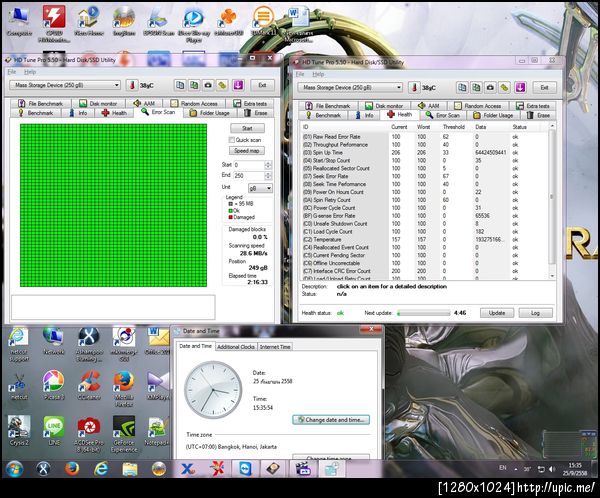Open Internet Time tab in Date and Time
Image resolution: width=600 pixels, height=498 pixels.
275,347
